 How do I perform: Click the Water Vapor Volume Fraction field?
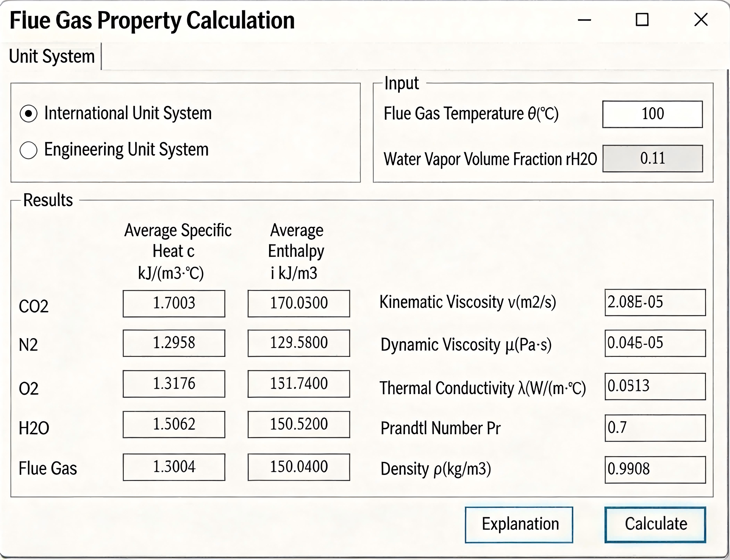pyautogui.click(x=652, y=159)
